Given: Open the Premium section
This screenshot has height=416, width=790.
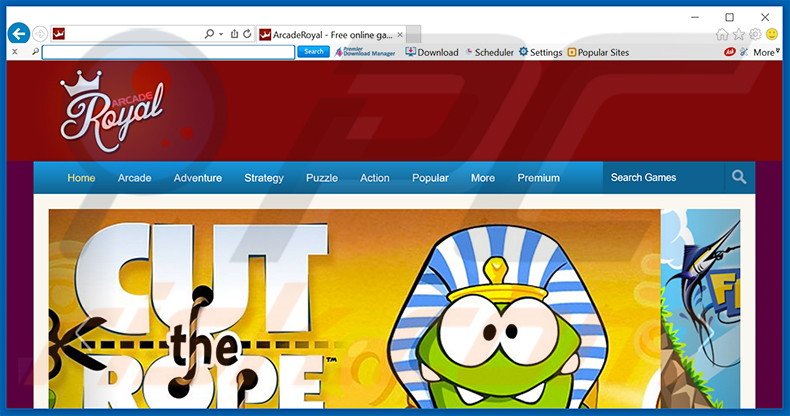Looking at the screenshot, I should (x=539, y=178).
